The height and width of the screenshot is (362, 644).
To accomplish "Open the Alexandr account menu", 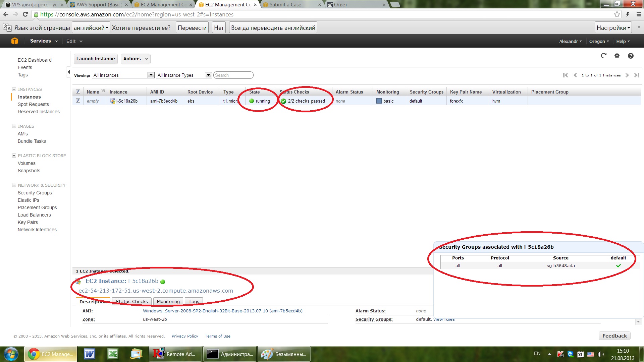I will click(x=571, y=41).
